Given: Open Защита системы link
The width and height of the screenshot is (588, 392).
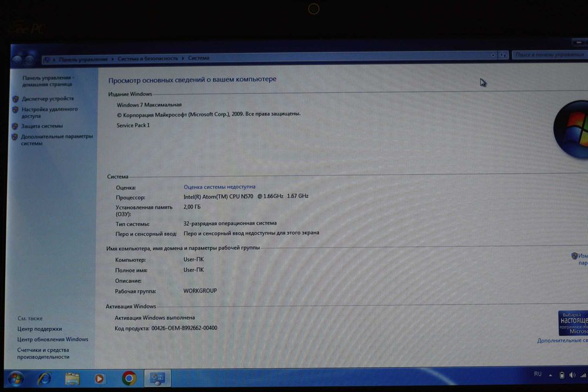Looking at the screenshot, I should pyautogui.click(x=42, y=126).
